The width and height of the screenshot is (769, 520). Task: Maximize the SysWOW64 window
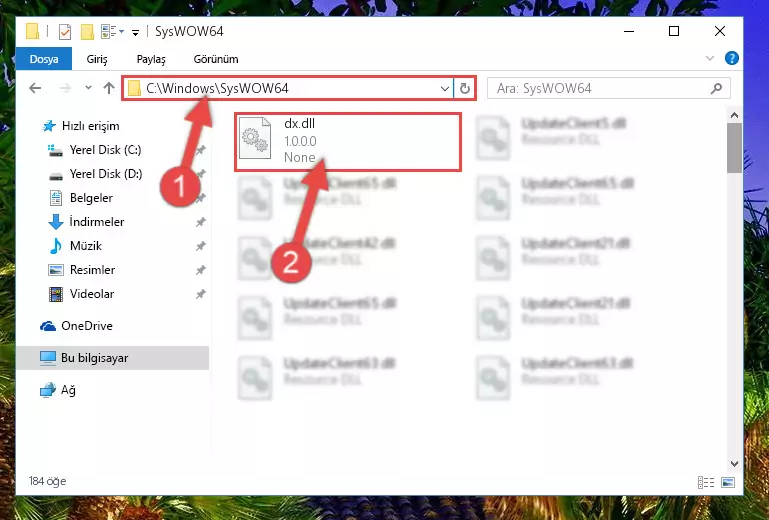(674, 31)
